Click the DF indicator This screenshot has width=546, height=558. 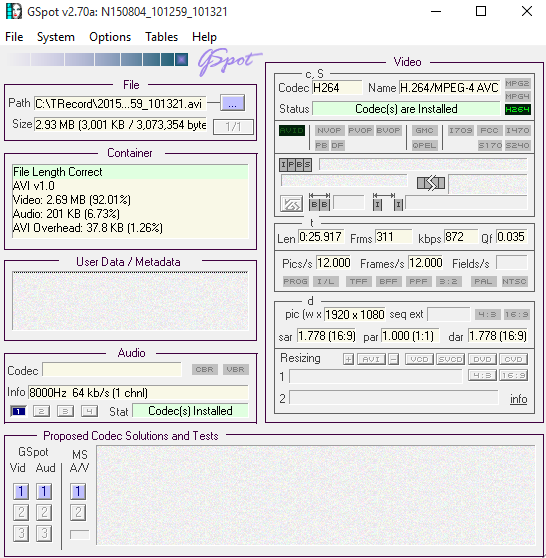click(337, 145)
